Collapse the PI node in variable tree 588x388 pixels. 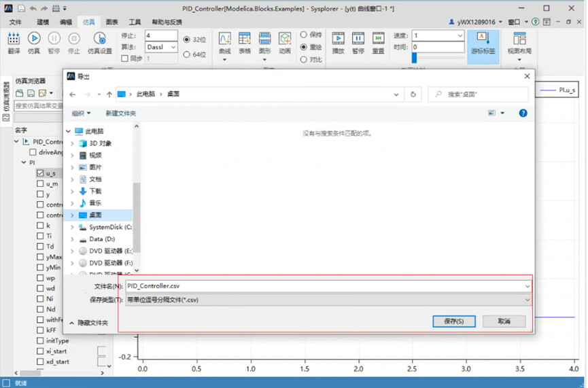[24, 162]
